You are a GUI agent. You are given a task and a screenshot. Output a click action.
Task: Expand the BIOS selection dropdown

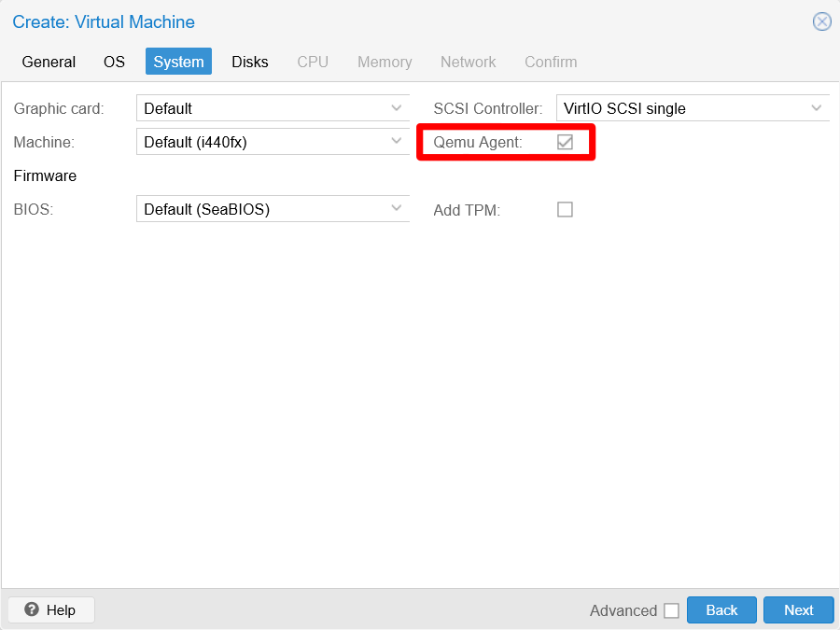click(x=398, y=209)
